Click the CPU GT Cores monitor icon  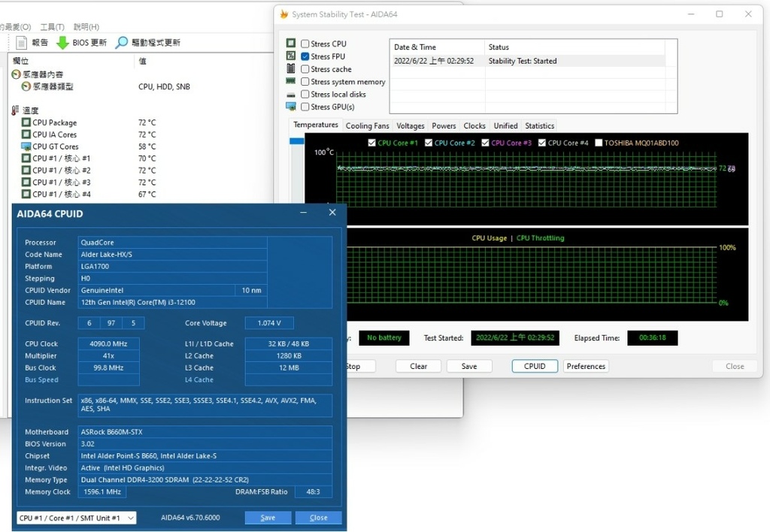tap(26, 147)
